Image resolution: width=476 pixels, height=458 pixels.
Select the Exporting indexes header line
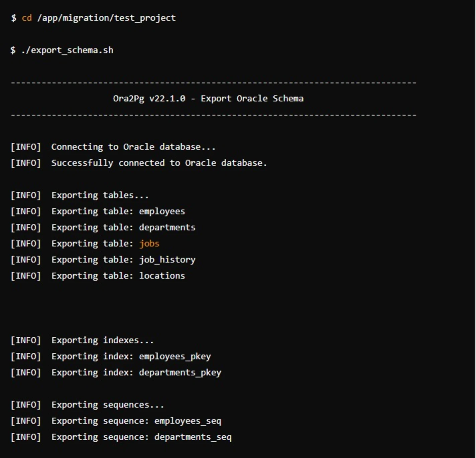tap(102, 340)
